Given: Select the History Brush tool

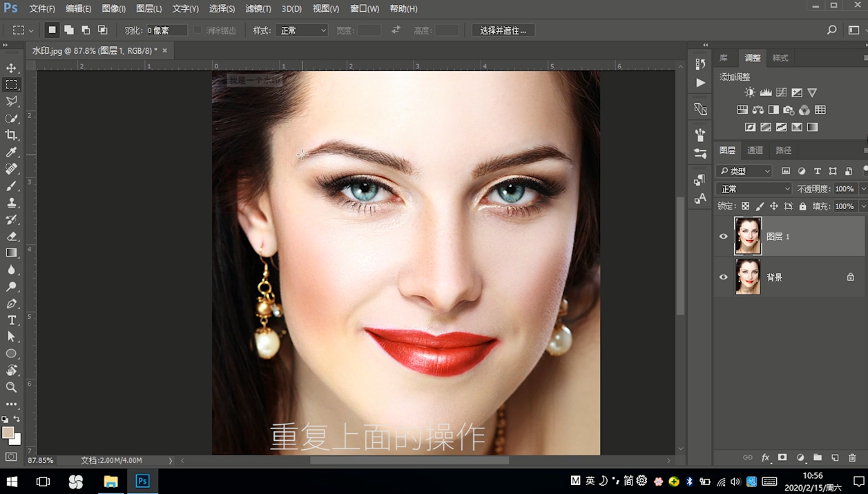Looking at the screenshot, I should pos(11,219).
